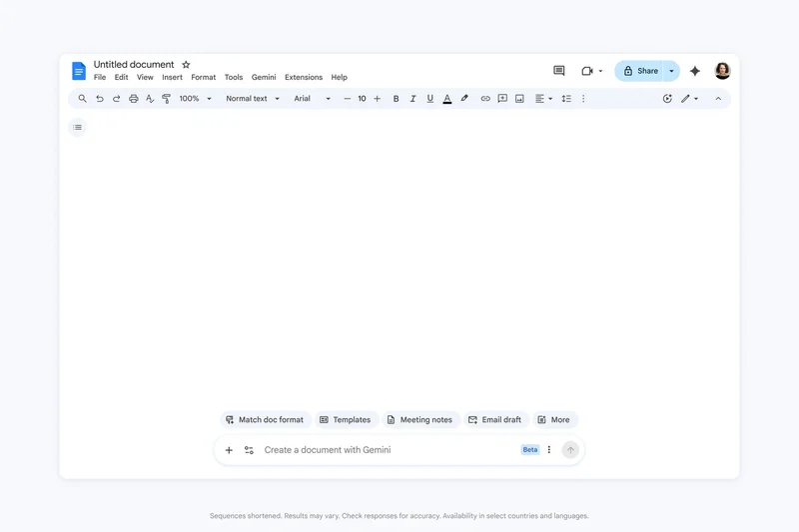Print the document
Image resolution: width=799 pixels, height=532 pixels.
coord(134,99)
